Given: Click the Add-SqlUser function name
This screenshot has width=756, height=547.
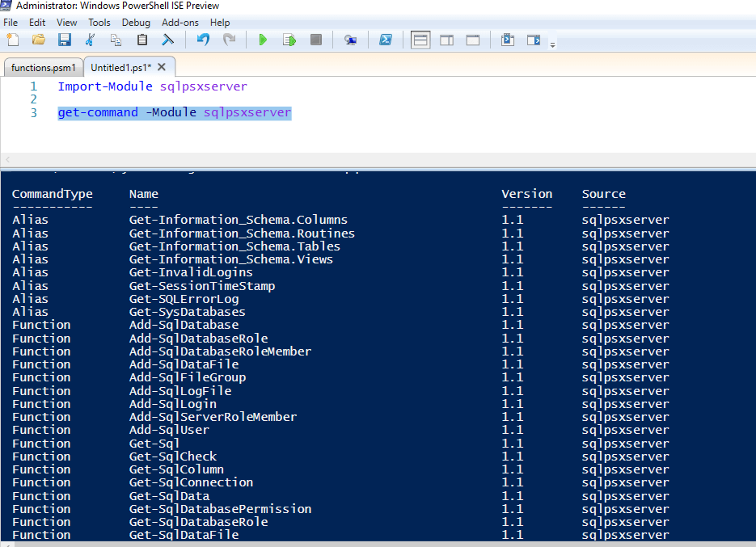Looking at the screenshot, I should coord(169,430).
